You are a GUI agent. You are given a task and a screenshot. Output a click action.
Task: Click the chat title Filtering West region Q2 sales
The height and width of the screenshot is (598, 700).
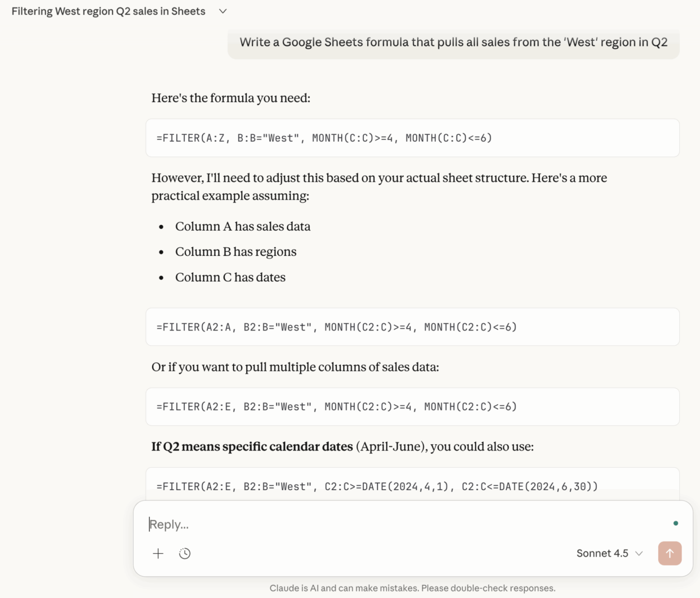108,10
